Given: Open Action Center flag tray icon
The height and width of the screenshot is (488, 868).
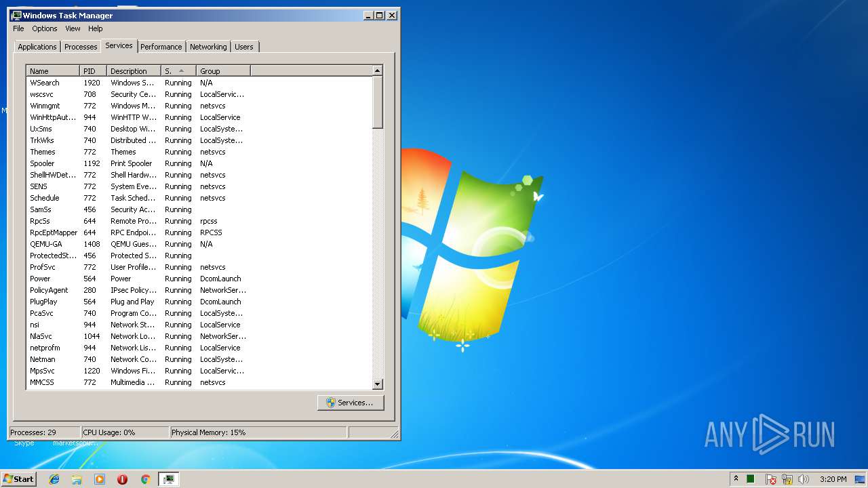Looking at the screenshot, I should coord(771,479).
